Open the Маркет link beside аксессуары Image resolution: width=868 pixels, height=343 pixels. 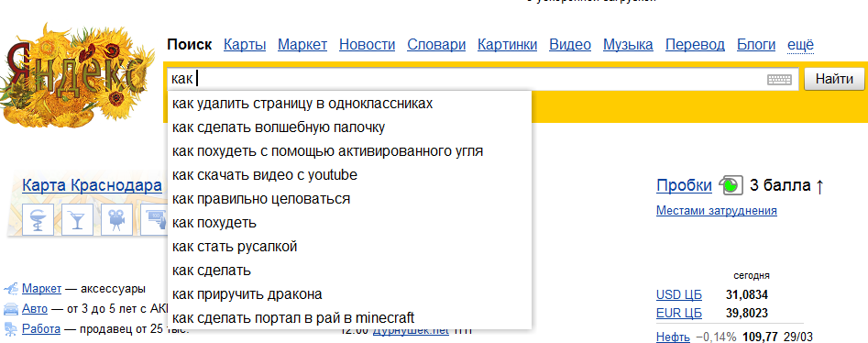(x=41, y=289)
